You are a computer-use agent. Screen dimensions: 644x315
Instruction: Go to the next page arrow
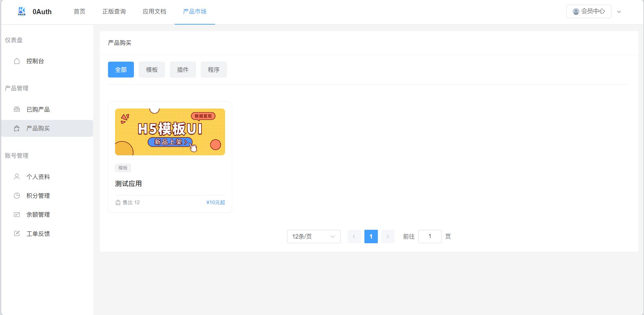pyautogui.click(x=388, y=237)
